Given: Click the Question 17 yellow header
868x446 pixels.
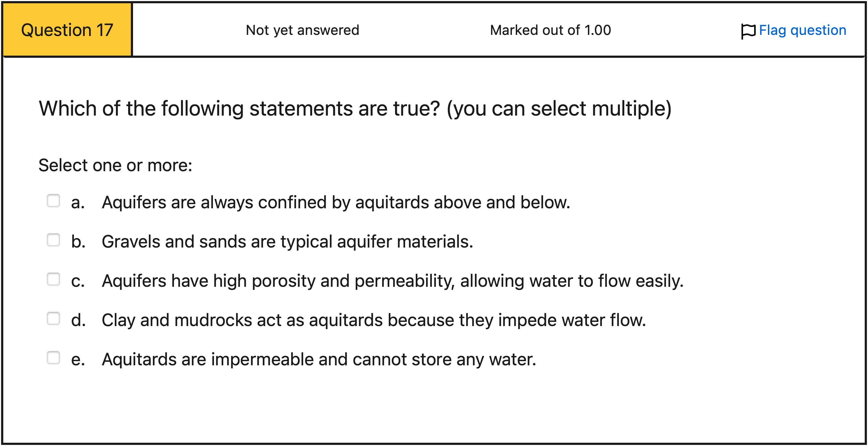Looking at the screenshot, I should (67, 30).
